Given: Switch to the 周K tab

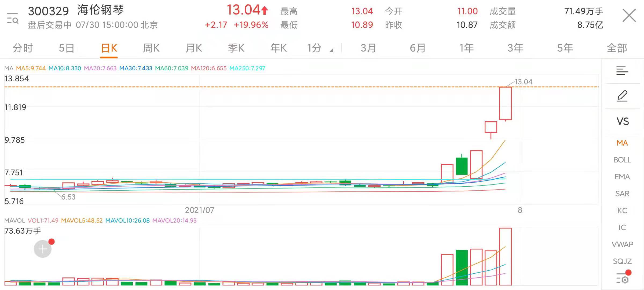Looking at the screenshot, I should [x=151, y=48].
